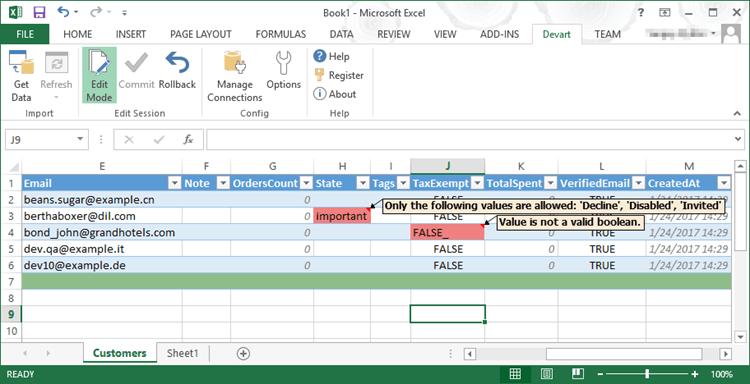Open the Tags column filter dropdown
The height and width of the screenshot is (384, 750).
403,183
